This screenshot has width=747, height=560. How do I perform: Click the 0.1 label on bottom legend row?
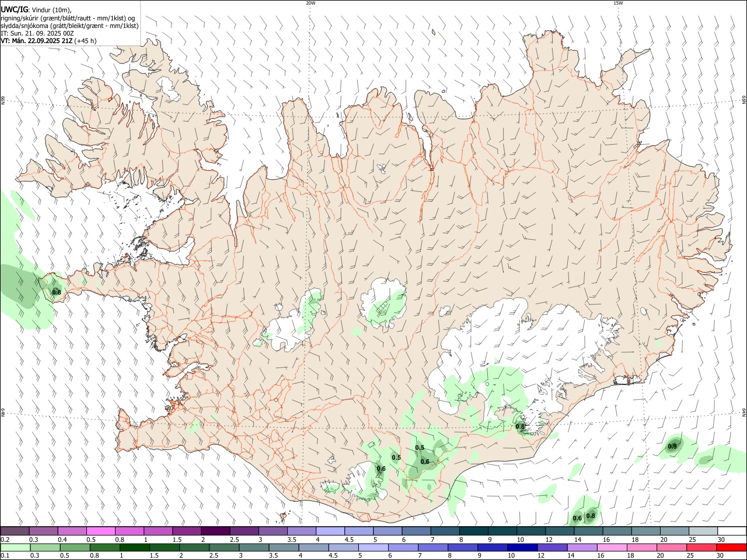5,556
